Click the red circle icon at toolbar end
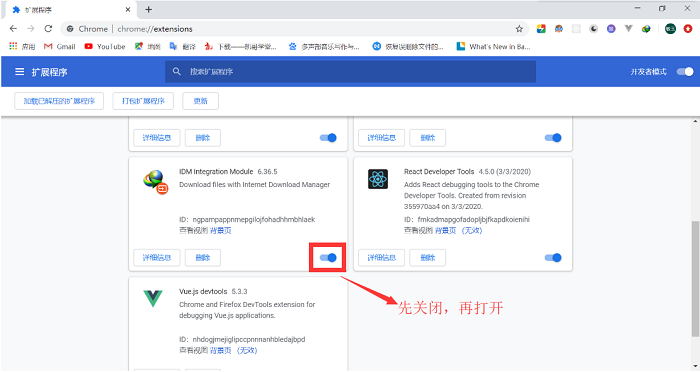This screenshot has width=700, height=372. tap(688, 29)
